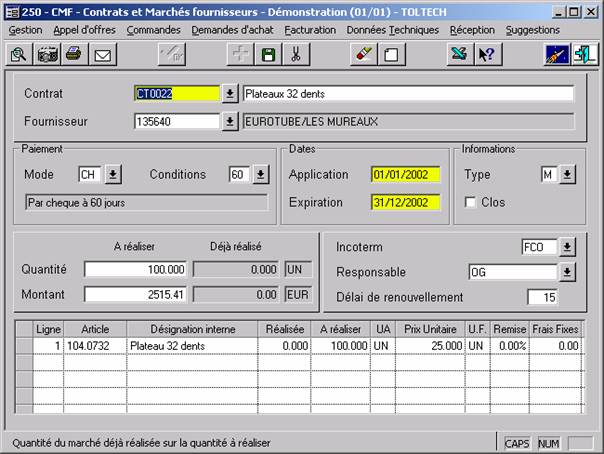Open the Données Techniques menu
This screenshot has width=604, height=454.
[x=393, y=30]
